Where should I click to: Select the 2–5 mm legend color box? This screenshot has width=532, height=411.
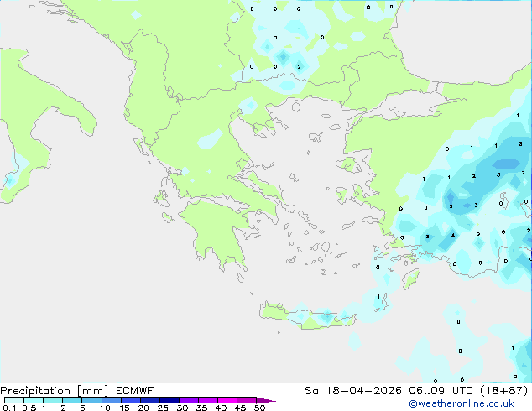click(x=72, y=400)
